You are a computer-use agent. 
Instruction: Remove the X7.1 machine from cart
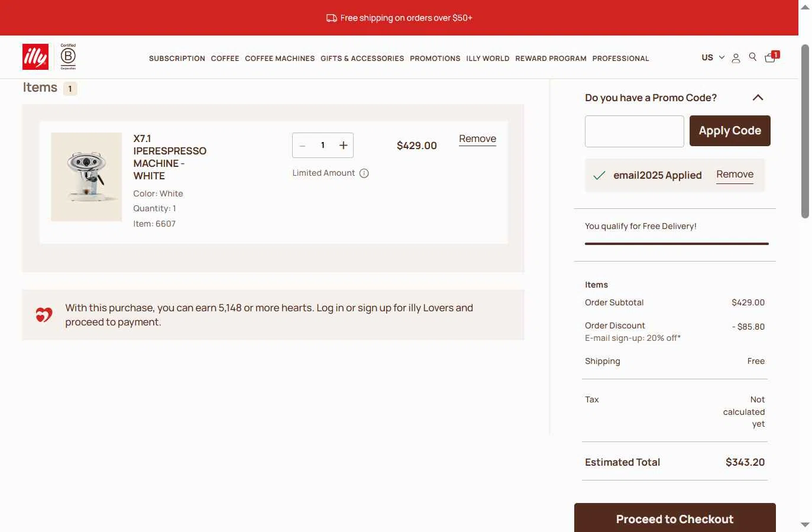477,139
